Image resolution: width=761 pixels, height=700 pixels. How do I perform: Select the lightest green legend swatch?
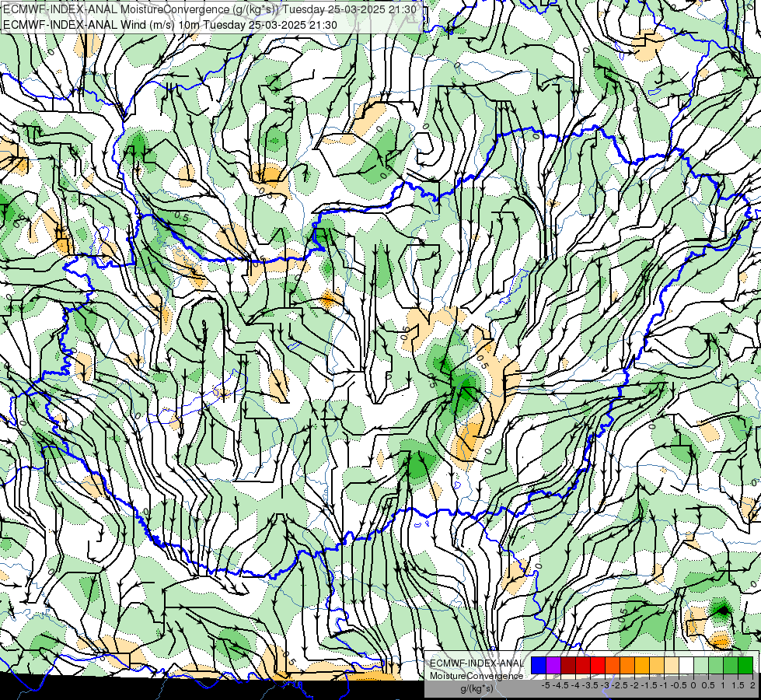point(701,665)
